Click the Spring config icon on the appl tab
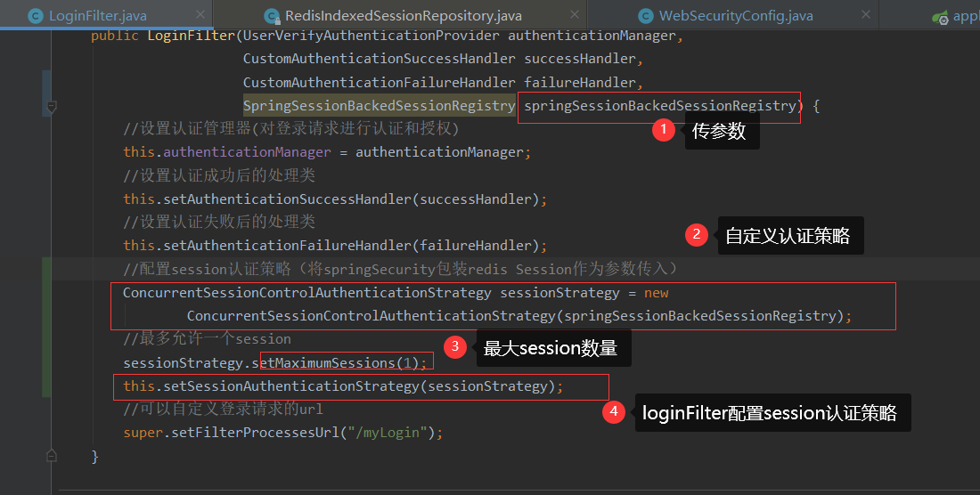Screen dimensions: 980x495 pos(940,18)
